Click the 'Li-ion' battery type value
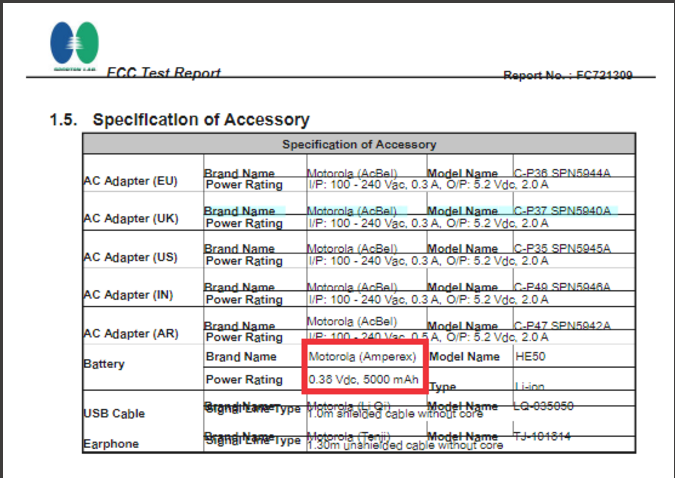 530,387
